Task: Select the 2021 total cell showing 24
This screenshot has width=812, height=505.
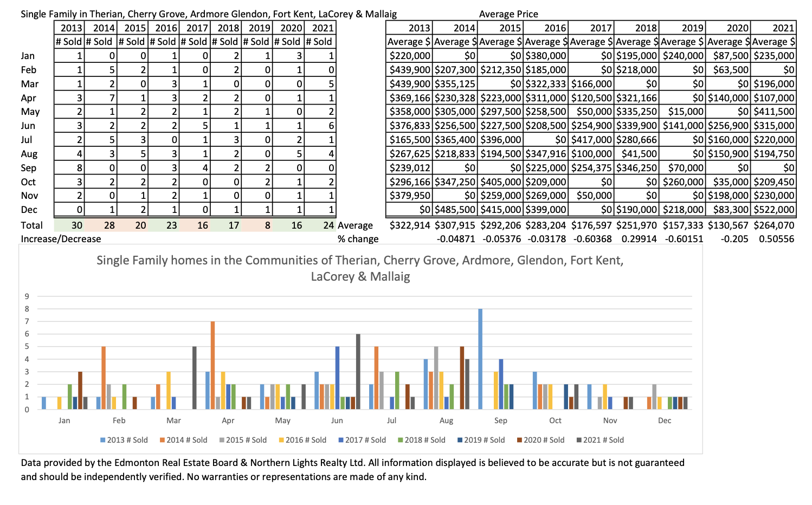Action: coord(320,225)
